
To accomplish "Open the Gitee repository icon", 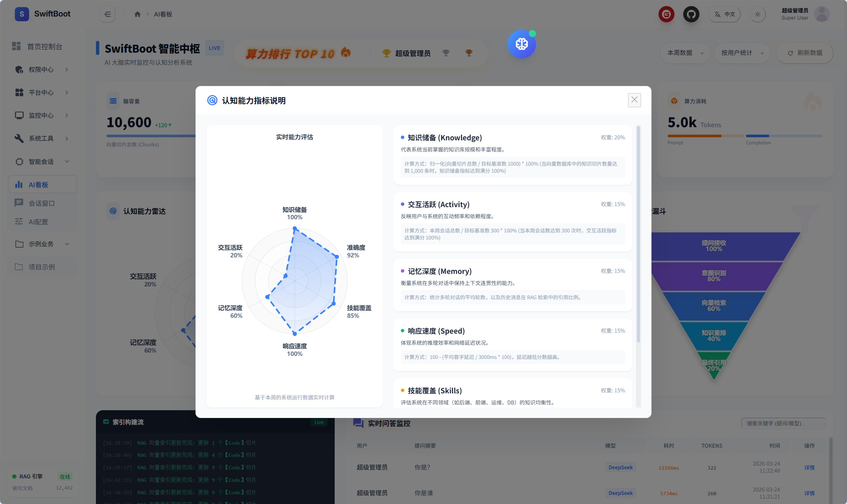I will [x=666, y=14].
